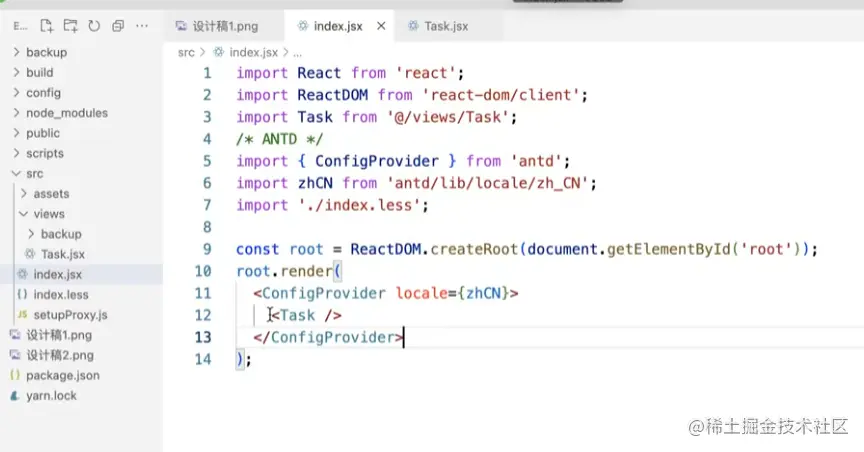Click root.render on line 10
The width and height of the screenshot is (864, 452).
(284, 271)
